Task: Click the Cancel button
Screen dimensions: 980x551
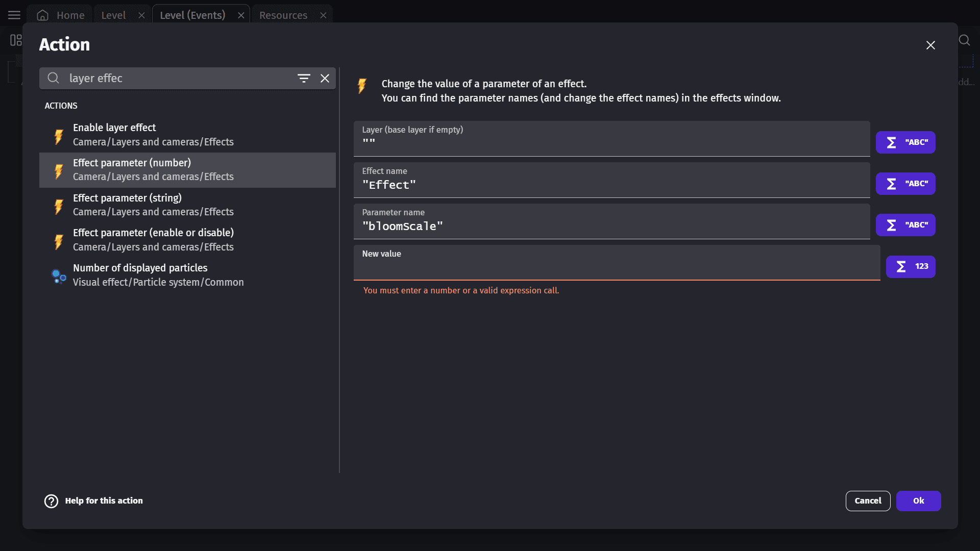Action: click(867, 501)
